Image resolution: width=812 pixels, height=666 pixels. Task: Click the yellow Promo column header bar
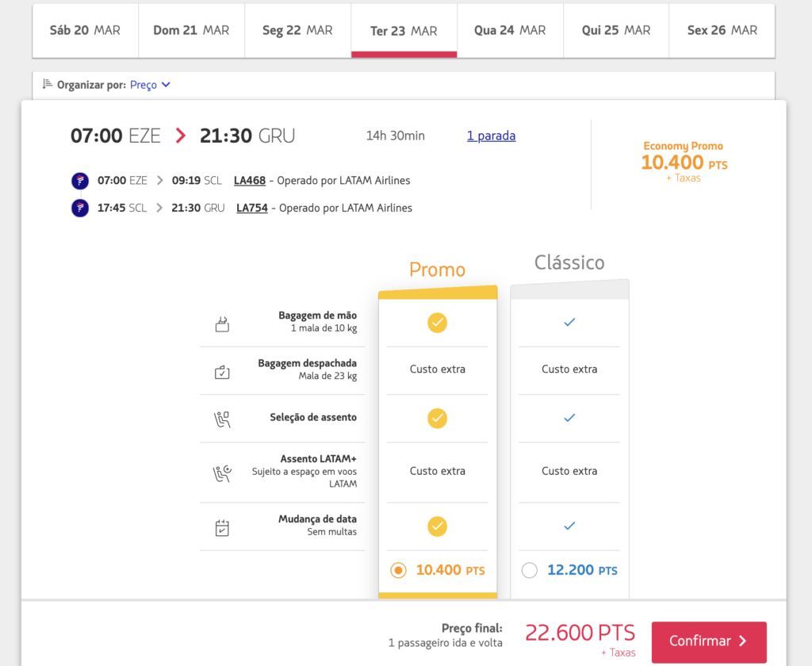coord(438,292)
